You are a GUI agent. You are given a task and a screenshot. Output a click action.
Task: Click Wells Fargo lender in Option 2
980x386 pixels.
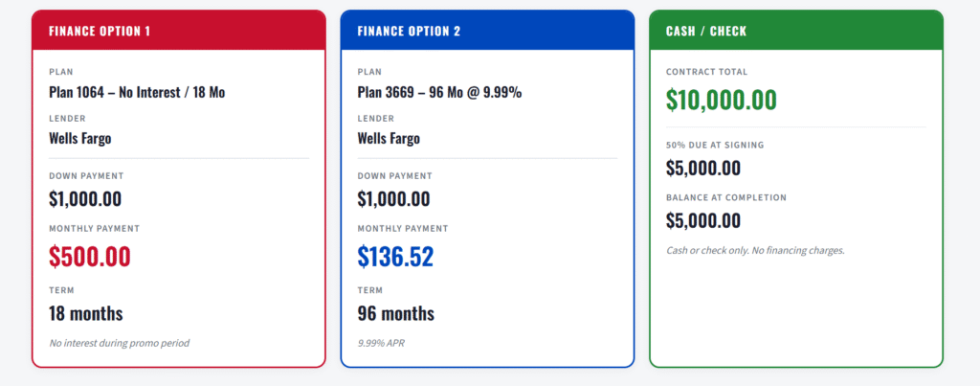389,138
